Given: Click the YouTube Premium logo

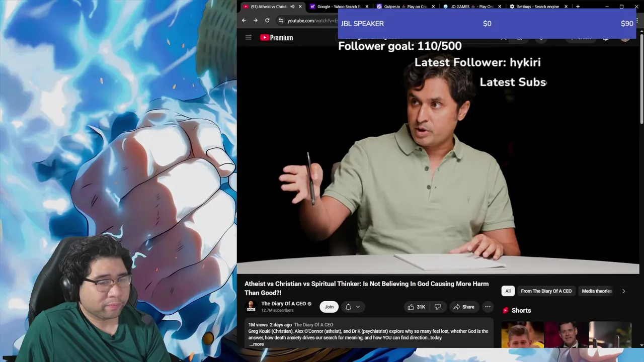Looking at the screenshot, I should [x=276, y=38].
